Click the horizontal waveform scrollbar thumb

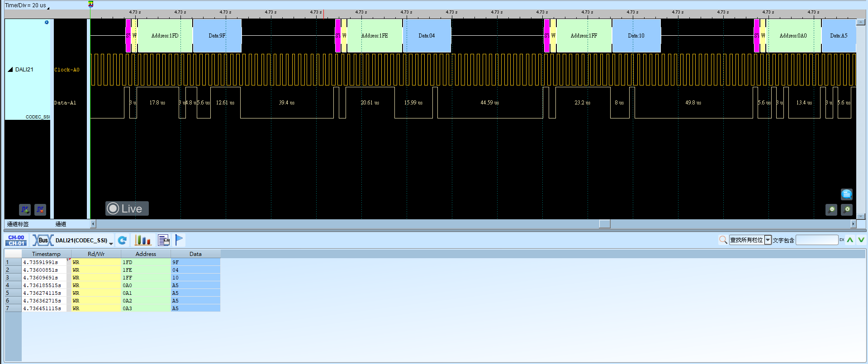click(605, 224)
